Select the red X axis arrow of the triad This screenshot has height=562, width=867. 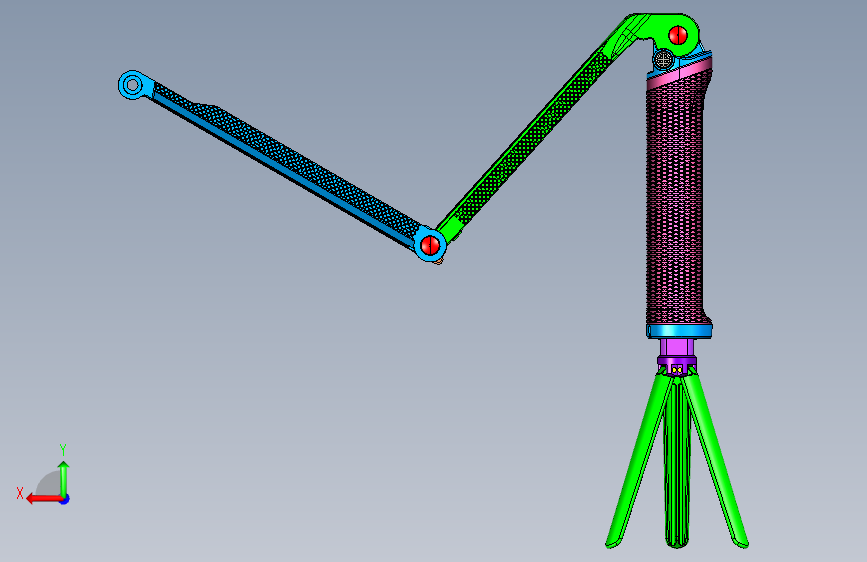(x=44, y=499)
